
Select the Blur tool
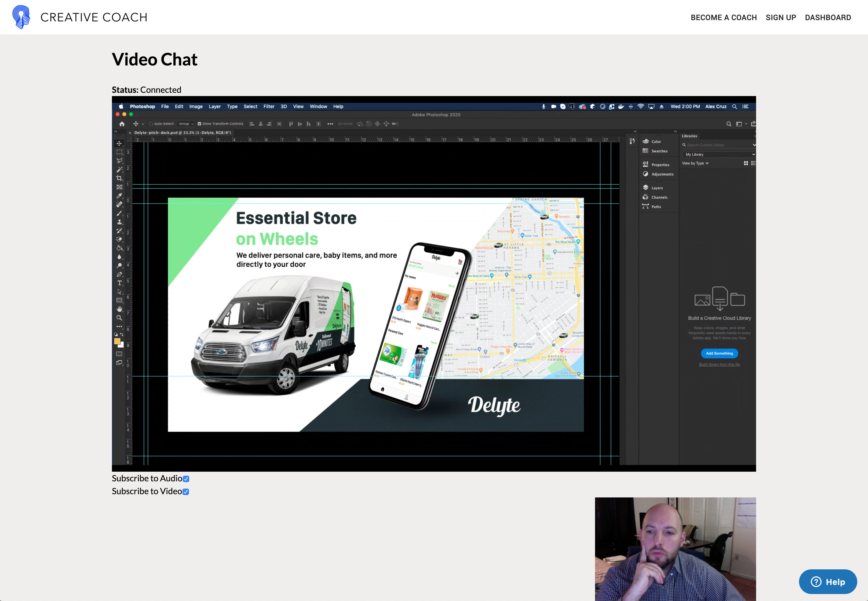pyautogui.click(x=119, y=257)
